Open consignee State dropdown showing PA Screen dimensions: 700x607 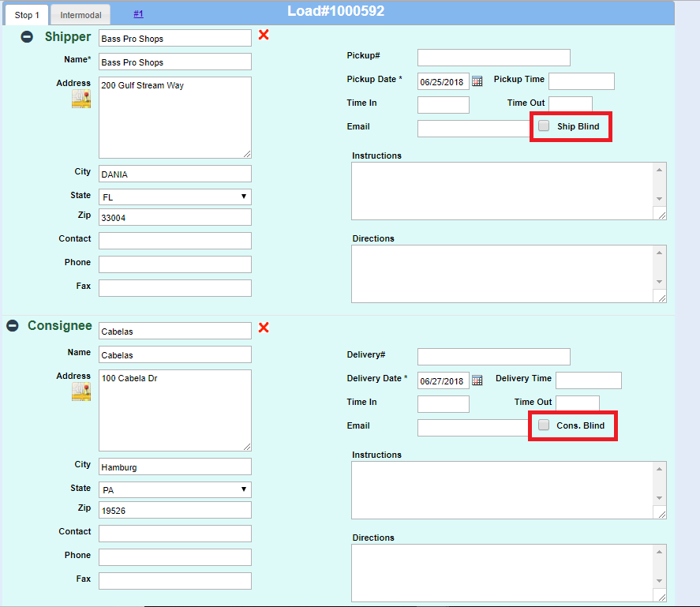pyautogui.click(x=174, y=489)
